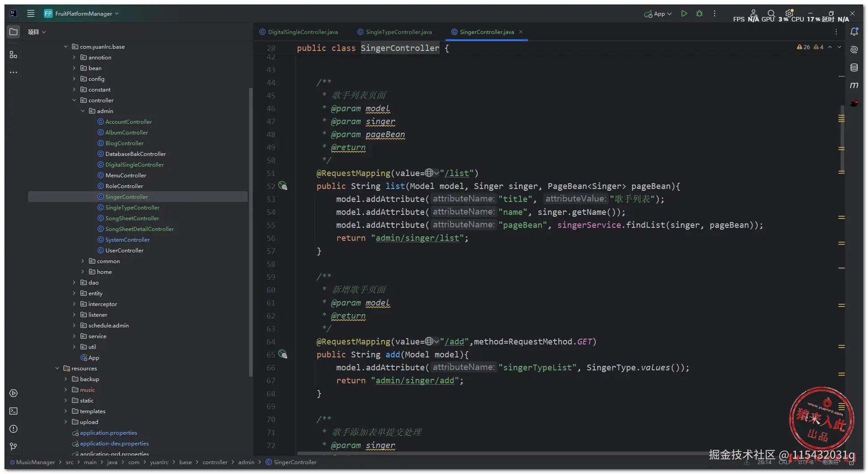Open Search Everywhere magnifier

coord(771,13)
